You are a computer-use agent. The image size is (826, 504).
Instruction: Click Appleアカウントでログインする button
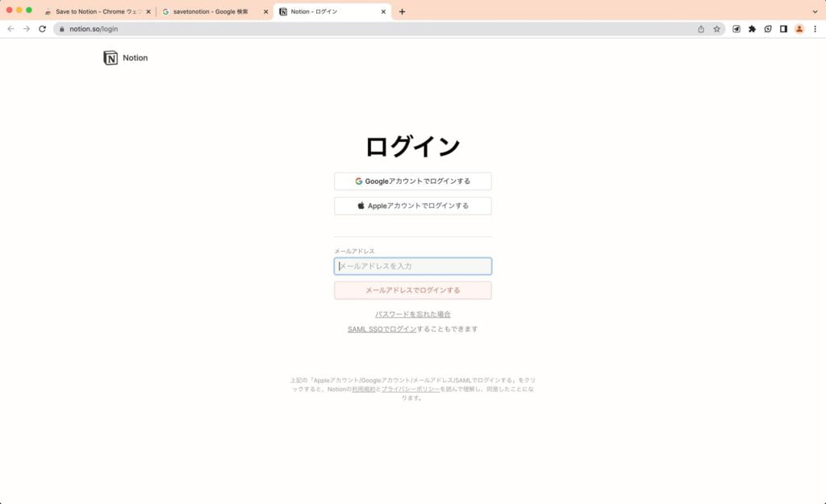pos(413,206)
